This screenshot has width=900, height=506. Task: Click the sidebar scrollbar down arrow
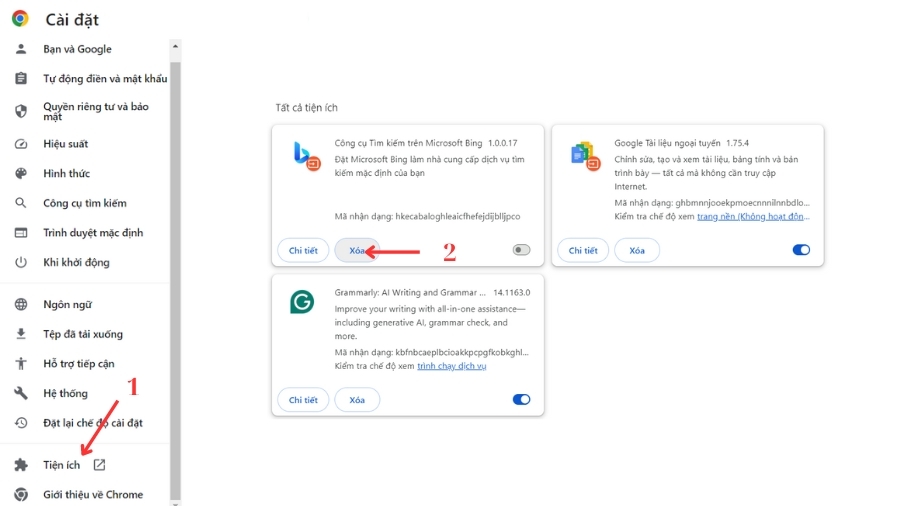point(175,503)
